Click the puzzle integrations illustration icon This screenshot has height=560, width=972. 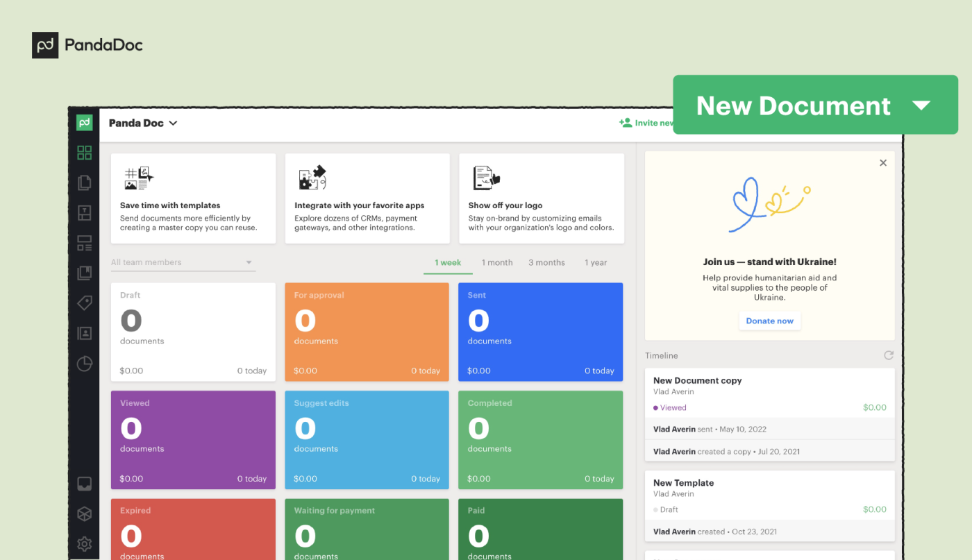[x=312, y=178]
